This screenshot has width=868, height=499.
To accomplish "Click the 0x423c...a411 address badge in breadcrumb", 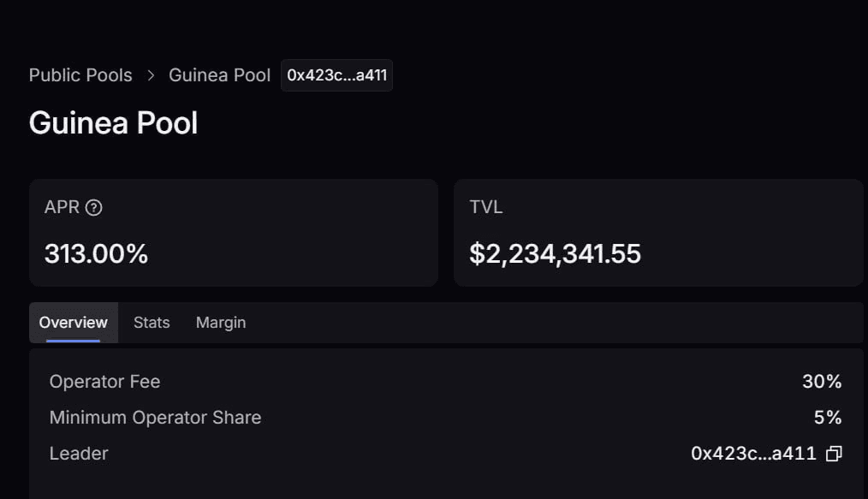I will [x=336, y=75].
